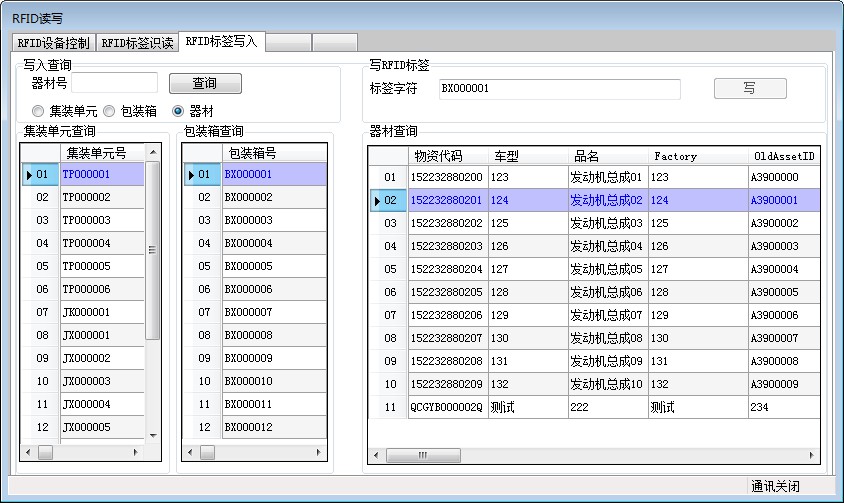
Task: Focus the 标签字符 text box
Action: tap(559, 89)
